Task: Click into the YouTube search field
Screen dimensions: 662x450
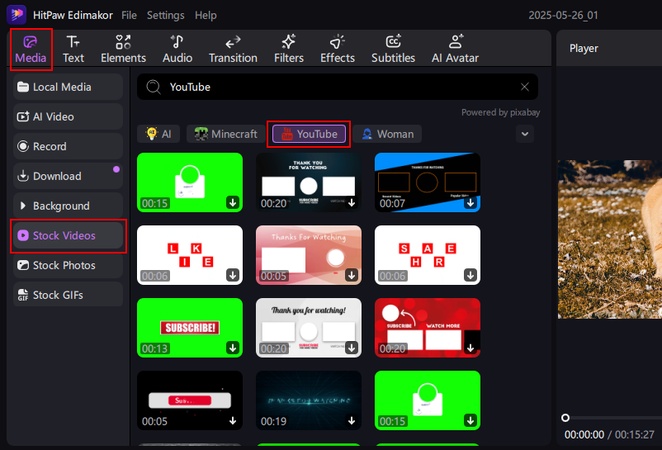Action: tap(337, 87)
